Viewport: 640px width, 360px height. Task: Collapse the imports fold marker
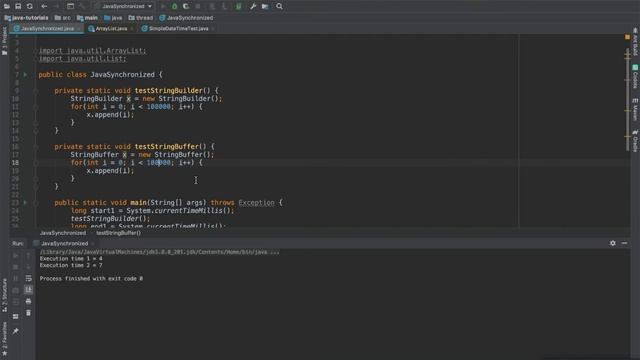pos(36,51)
